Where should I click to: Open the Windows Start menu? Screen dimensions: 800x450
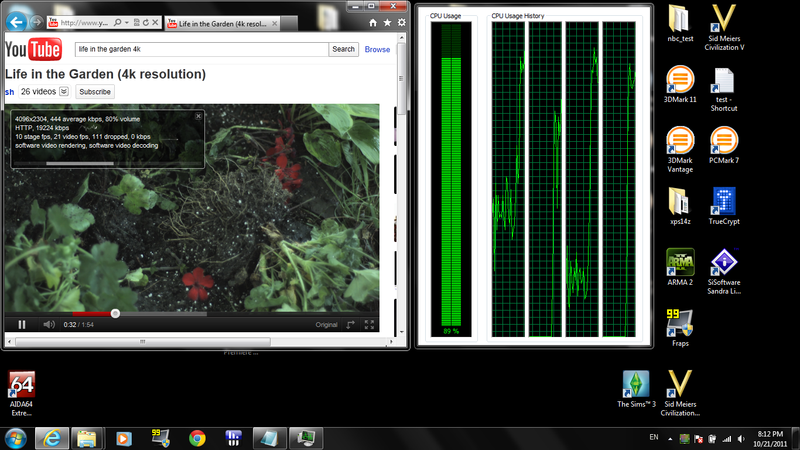pyautogui.click(x=15, y=438)
